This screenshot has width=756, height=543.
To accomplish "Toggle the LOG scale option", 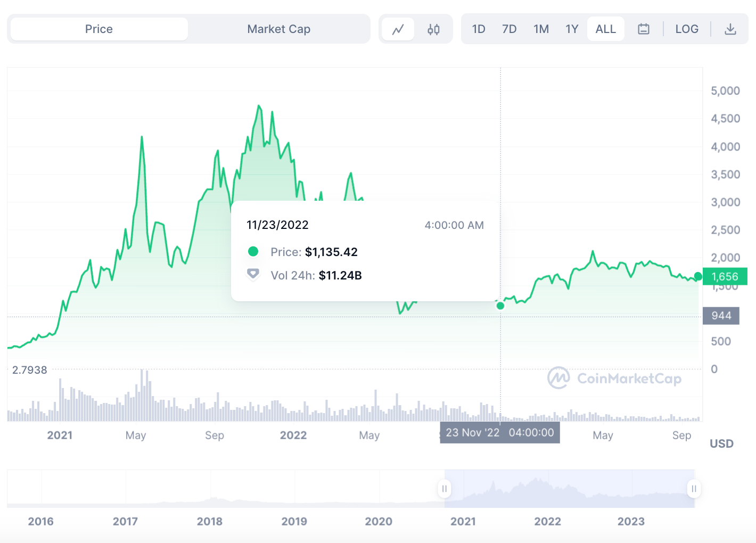I will [x=687, y=29].
